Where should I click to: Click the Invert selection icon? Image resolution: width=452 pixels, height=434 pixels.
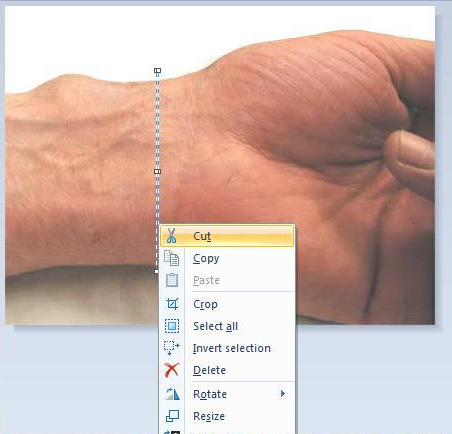coord(171,348)
